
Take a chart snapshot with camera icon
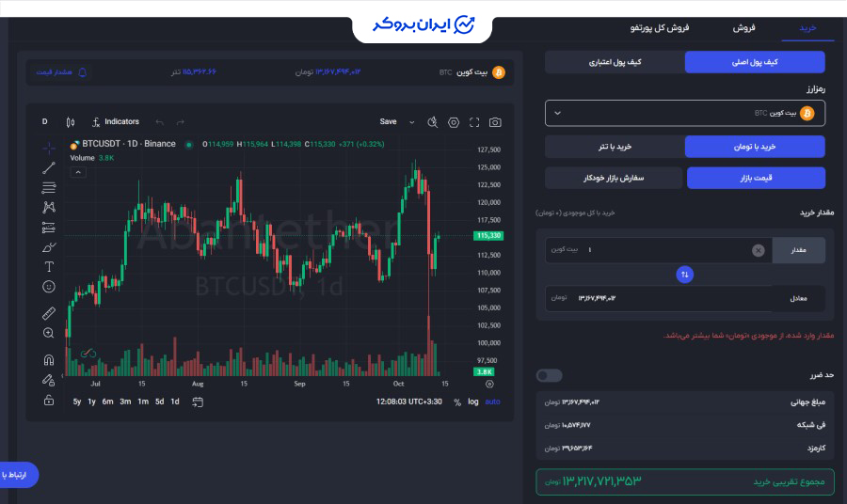coord(495,122)
